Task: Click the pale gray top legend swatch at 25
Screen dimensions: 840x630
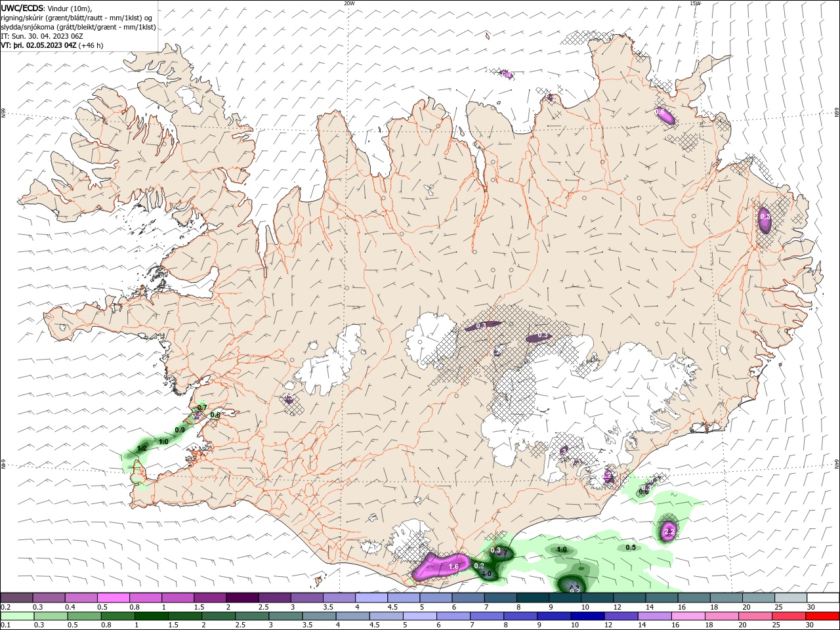Action: [x=791, y=597]
